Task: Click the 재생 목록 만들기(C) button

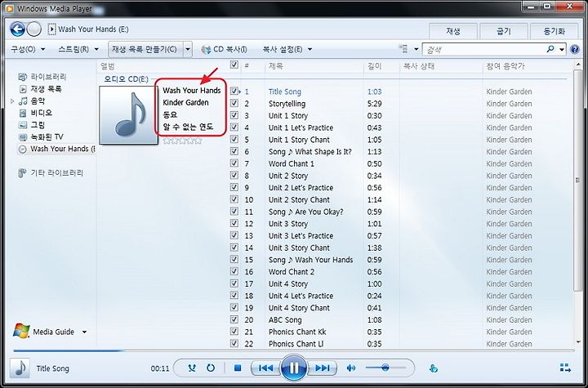Action: [146, 49]
